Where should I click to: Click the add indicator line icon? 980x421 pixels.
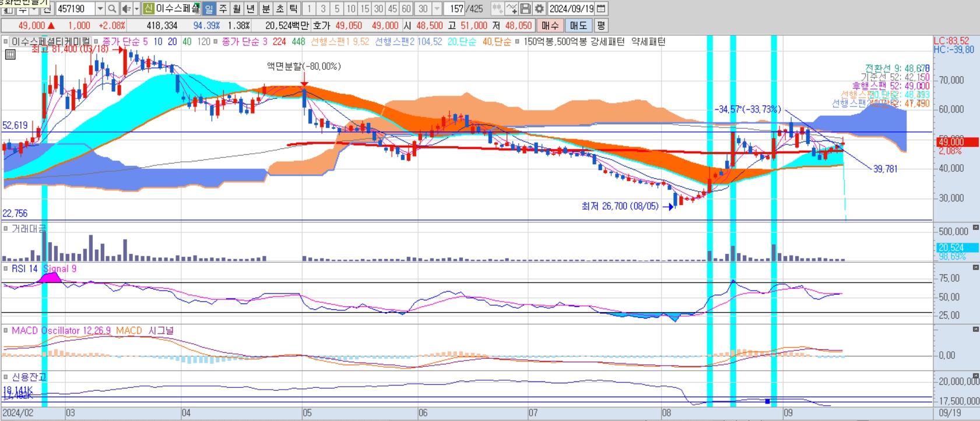(511, 9)
